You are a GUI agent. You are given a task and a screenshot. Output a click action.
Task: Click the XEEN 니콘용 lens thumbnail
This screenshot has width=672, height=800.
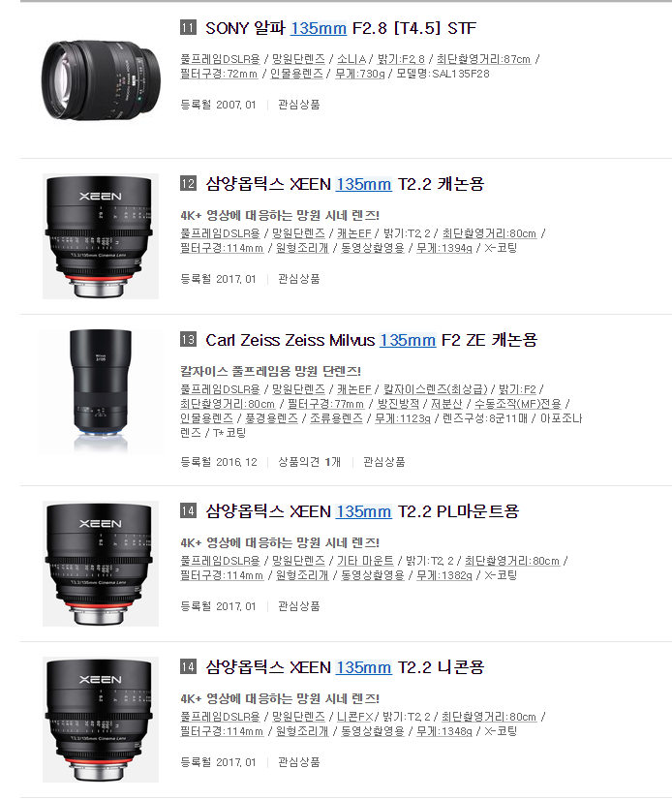pyautogui.click(x=101, y=720)
